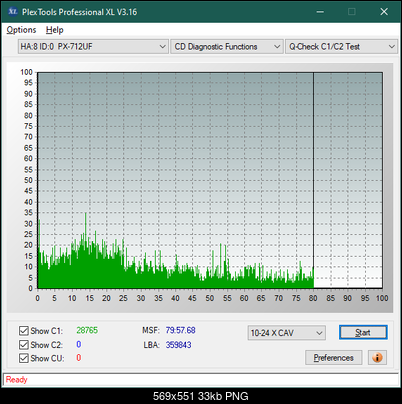
Task: Click the C1 count value 28765
Action: tap(87, 330)
